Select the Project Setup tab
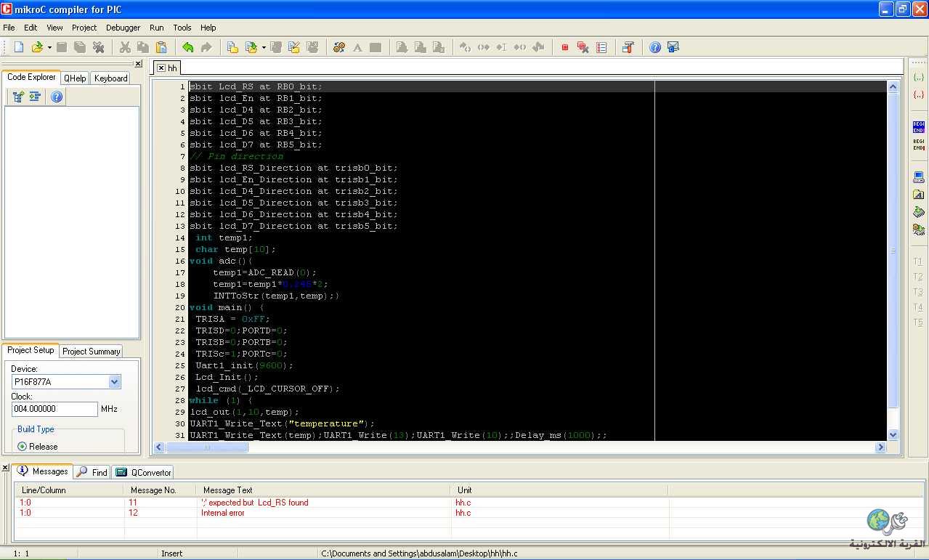The width and height of the screenshot is (929, 560). coord(31,350)
